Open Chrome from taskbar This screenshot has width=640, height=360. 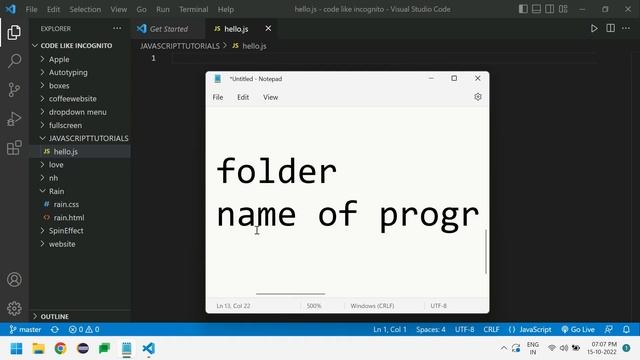point(60,349)
